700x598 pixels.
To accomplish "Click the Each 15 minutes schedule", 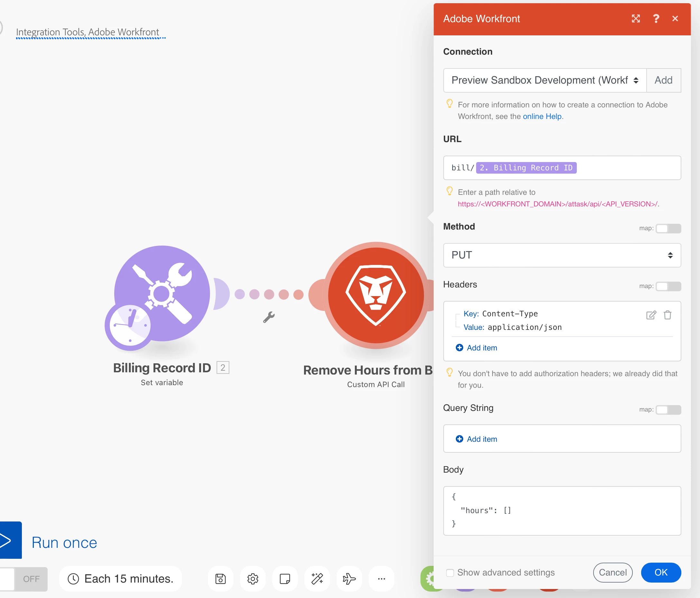I will (x=121, y=579).
